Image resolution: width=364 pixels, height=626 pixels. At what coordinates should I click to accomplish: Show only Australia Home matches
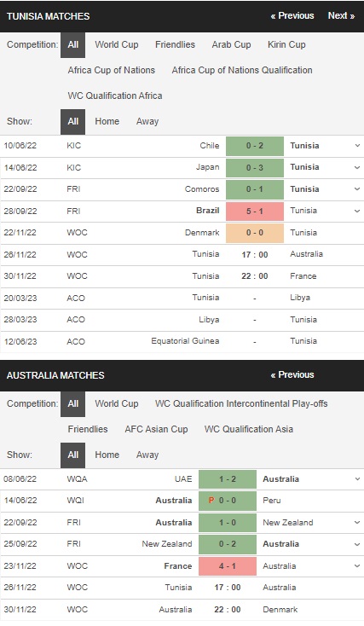(x=107, y=455)
